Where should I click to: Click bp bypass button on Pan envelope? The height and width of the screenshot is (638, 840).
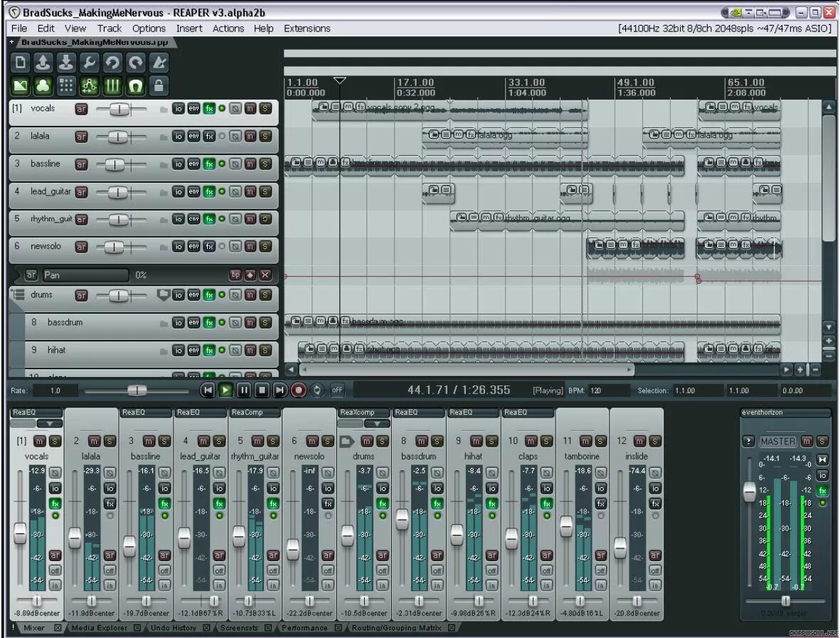pos(235,275)
